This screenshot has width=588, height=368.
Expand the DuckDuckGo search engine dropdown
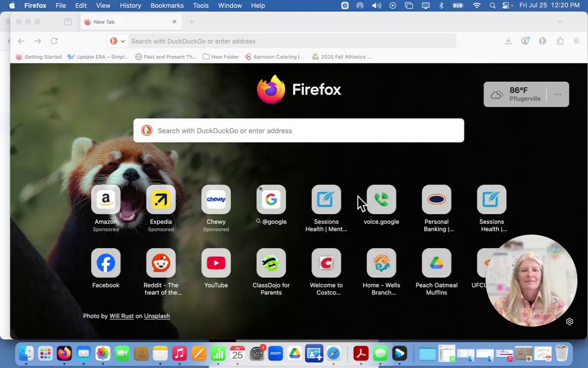[118, 41]
